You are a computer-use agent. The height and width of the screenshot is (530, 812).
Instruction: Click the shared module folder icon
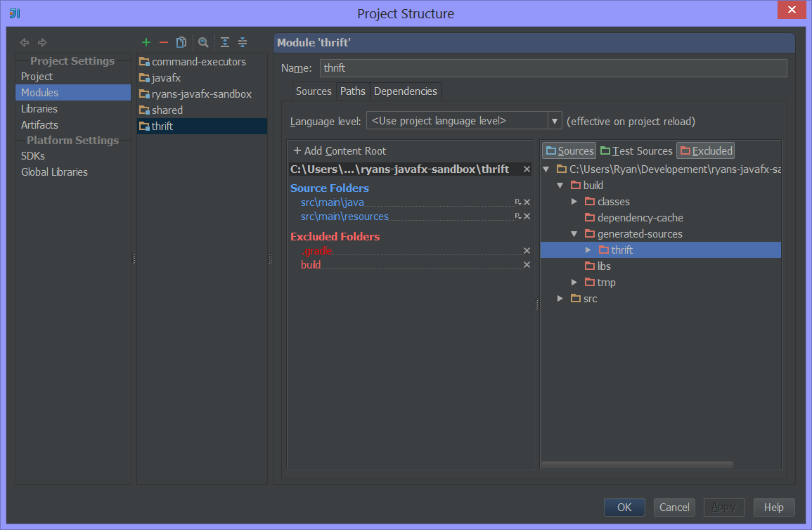tap(145, 110)
